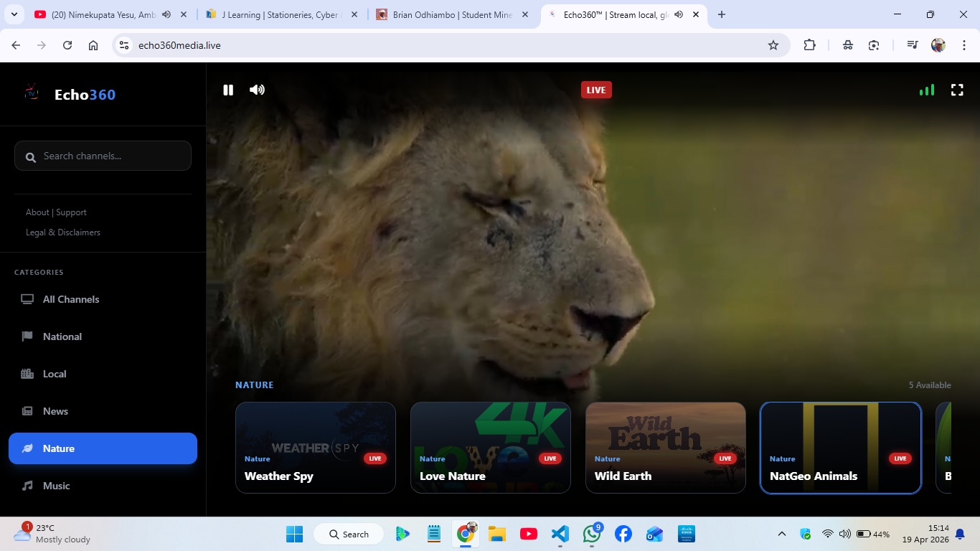The height and width of the screenshot is (551, 980).
Task: Click the CATEGORIES sidebar heading
Action: 39,273
